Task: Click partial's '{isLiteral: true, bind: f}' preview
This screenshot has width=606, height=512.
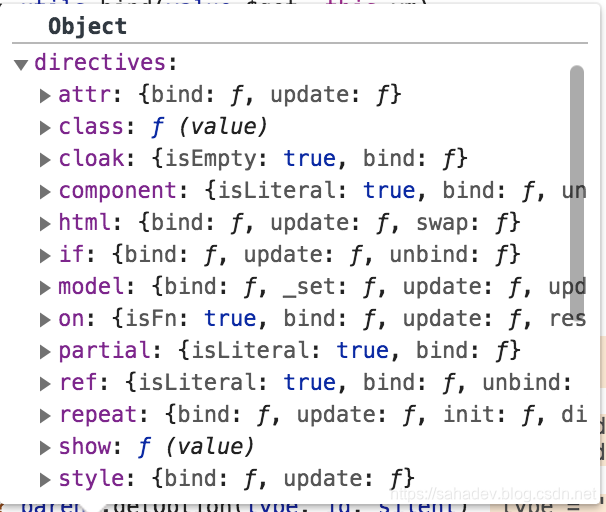Action: pyautogui.click(x=349, y=351)
